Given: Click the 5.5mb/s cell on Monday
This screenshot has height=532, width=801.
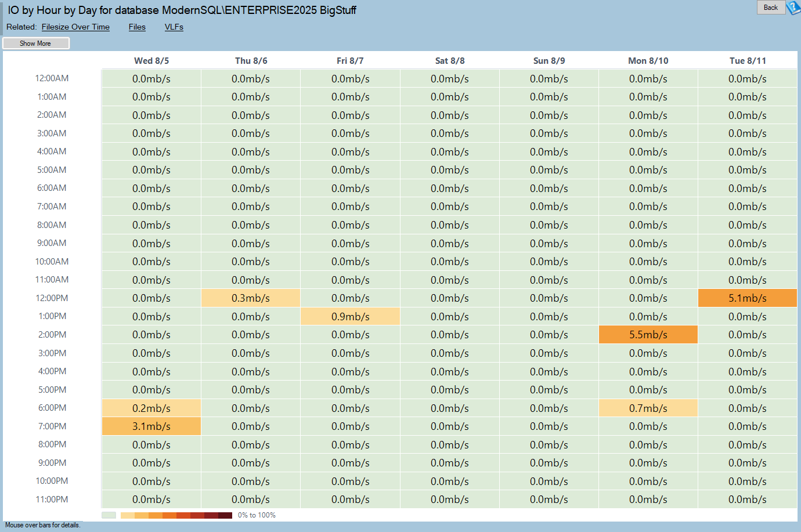Looking at the screenshot, I should (x=648, y=335).
